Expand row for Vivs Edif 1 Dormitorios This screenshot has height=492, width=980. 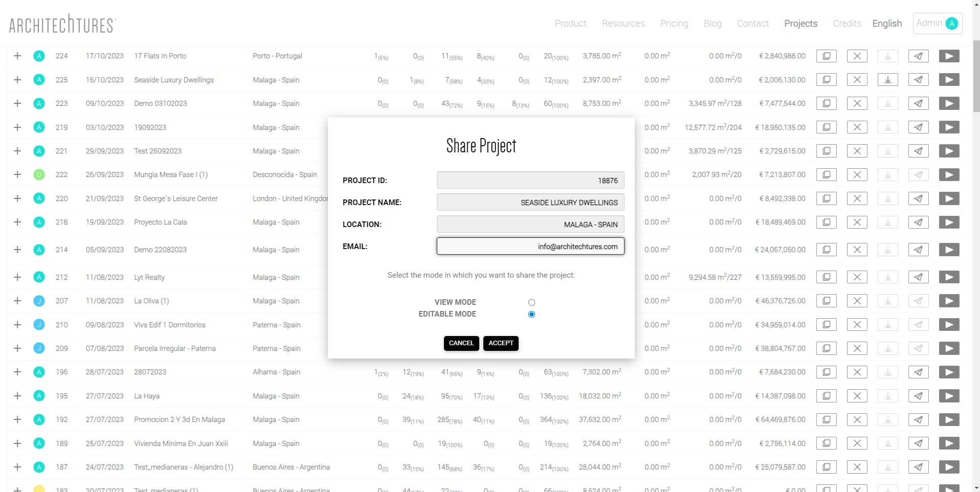(x=17, y=324)
